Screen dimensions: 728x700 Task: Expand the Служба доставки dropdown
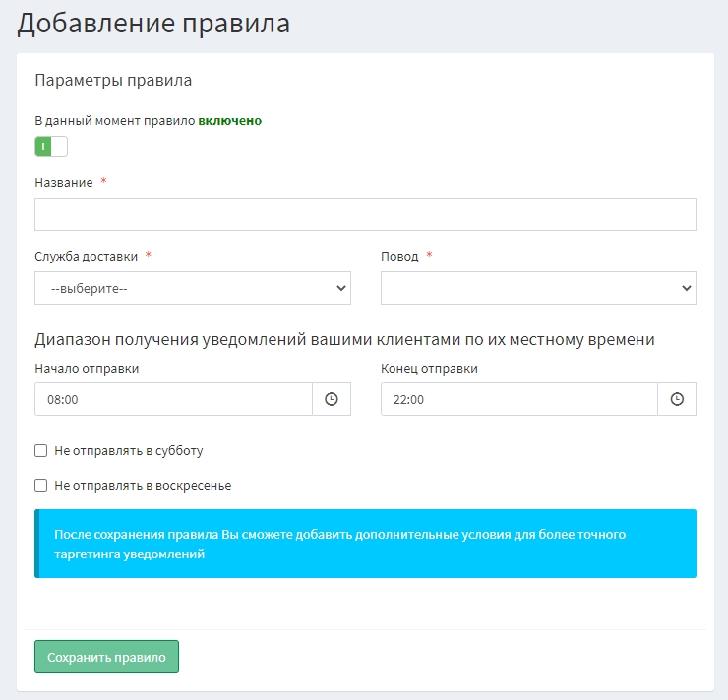(192, 288)
